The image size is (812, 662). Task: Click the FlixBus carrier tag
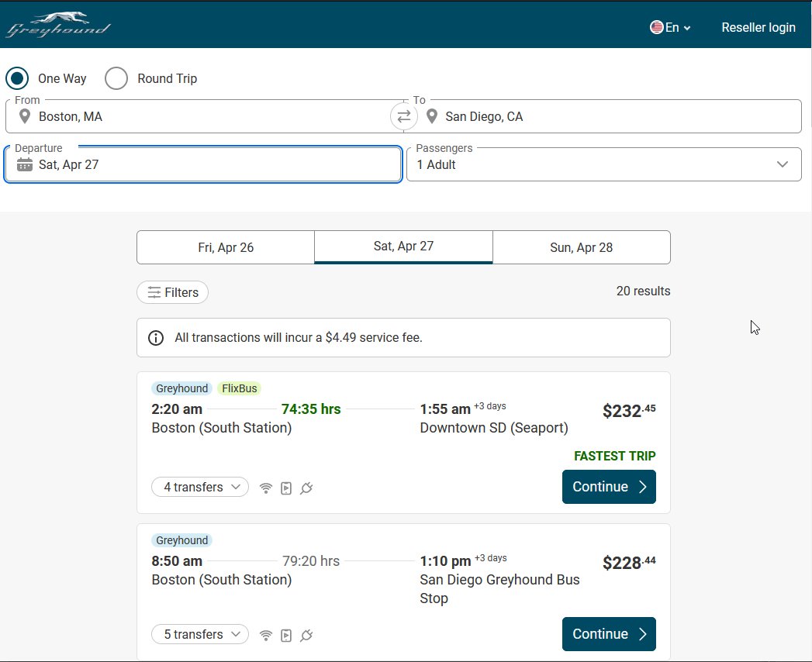click(x=239, y=388)
